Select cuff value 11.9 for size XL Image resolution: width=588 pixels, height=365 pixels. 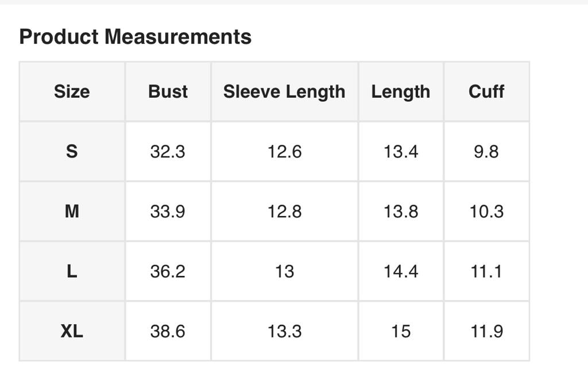tap(486, 331)
